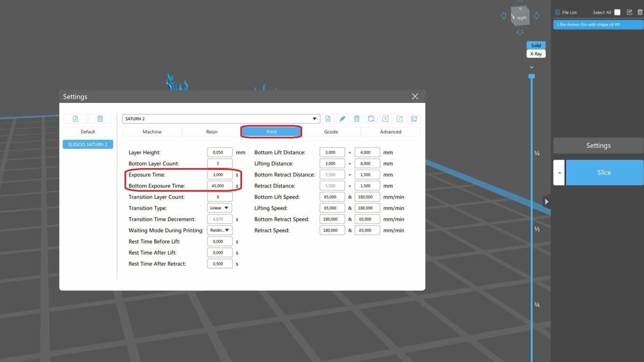Select the ELEGOO SATURN 2 printer
This screenshot has height=362, width=644.
(87, 144)
